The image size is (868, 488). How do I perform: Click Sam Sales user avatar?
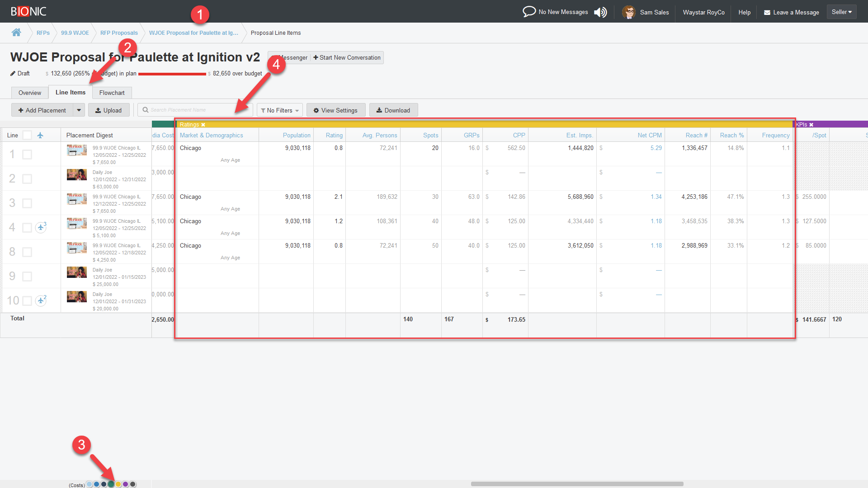pyautogui.click(x=629, y=12)
